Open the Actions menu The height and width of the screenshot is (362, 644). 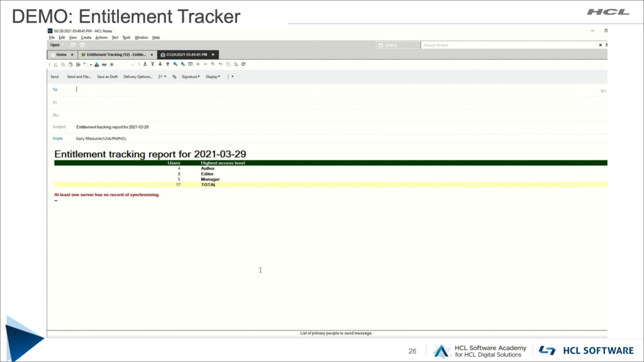tap(101, 38)
